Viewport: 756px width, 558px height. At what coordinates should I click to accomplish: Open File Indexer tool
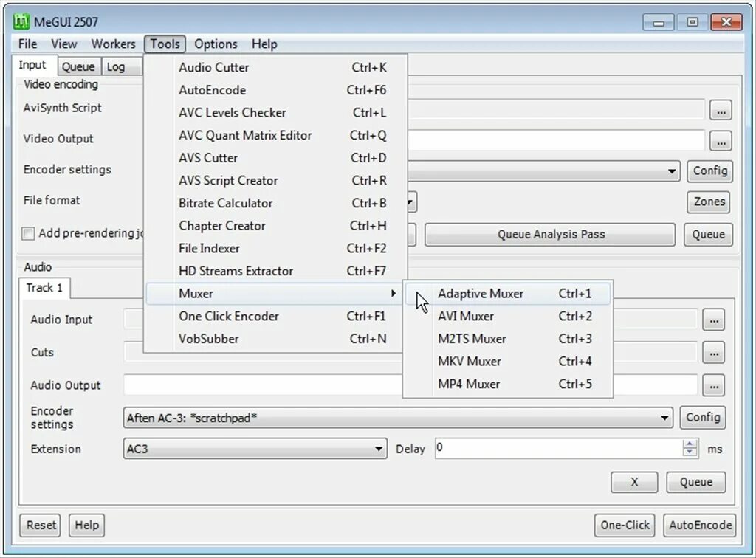(276, 249)
